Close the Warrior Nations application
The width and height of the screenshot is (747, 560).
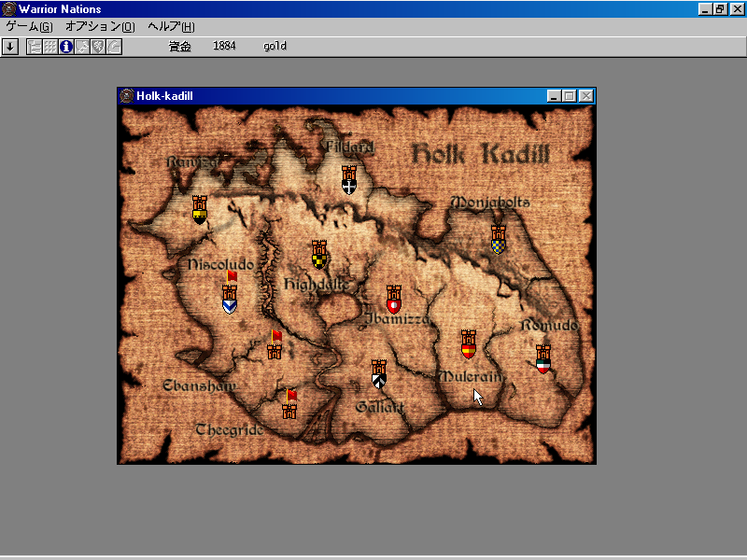pos(737,9)
